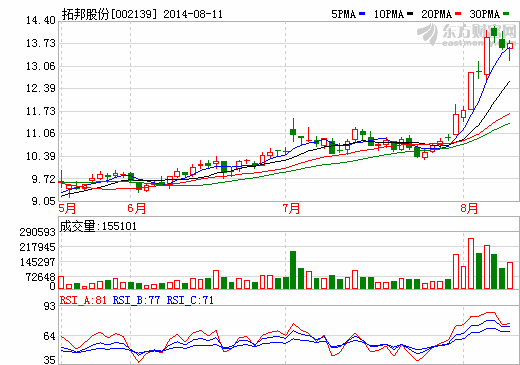Viewport: 520px width, 365px height.
Task: Click the 10.39 price axis label
Action: 41,156
